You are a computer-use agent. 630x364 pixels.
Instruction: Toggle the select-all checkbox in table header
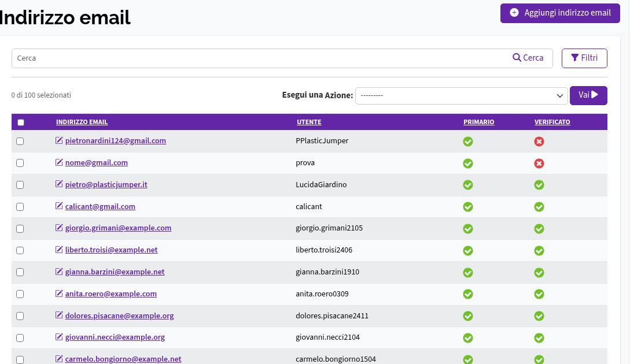coord(21,122)
